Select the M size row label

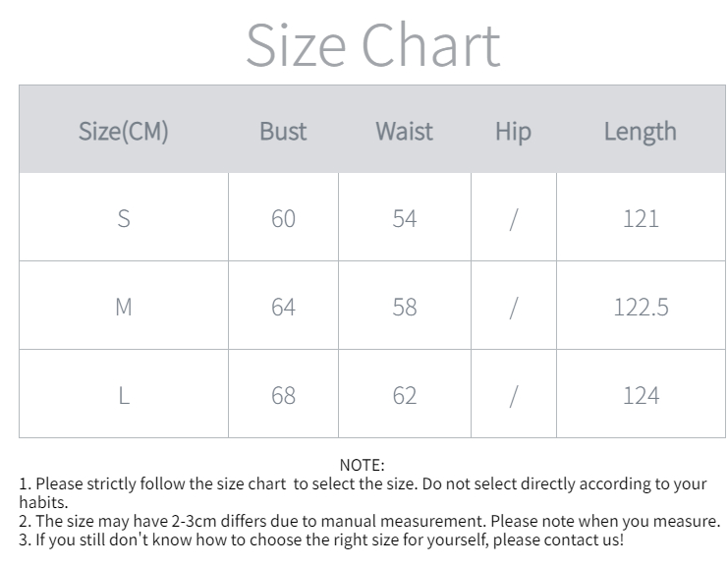tap(124, 307)
